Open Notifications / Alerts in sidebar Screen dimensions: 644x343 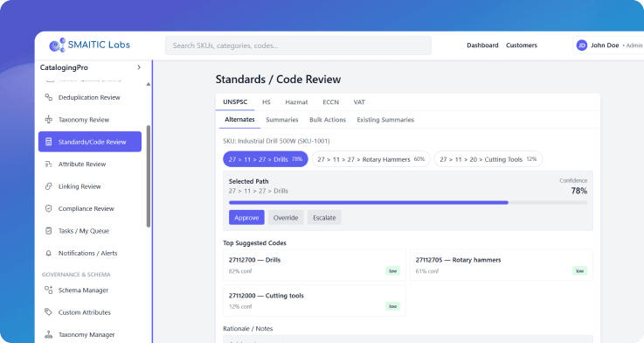89,253
